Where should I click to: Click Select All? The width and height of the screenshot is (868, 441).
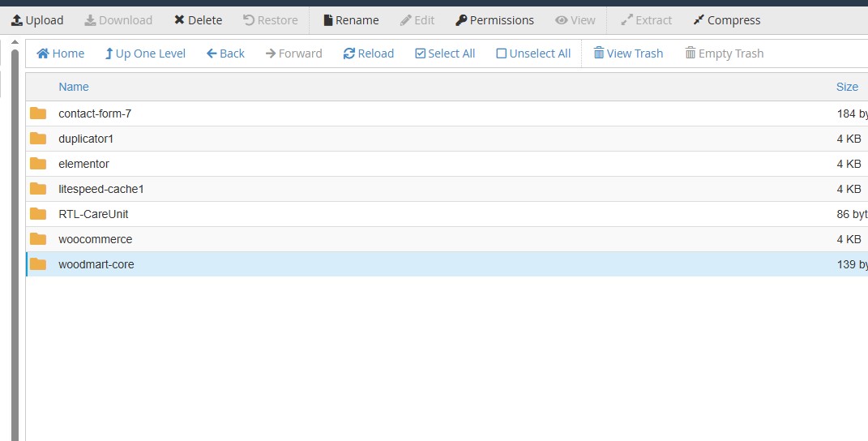click(x=445, y=54)
